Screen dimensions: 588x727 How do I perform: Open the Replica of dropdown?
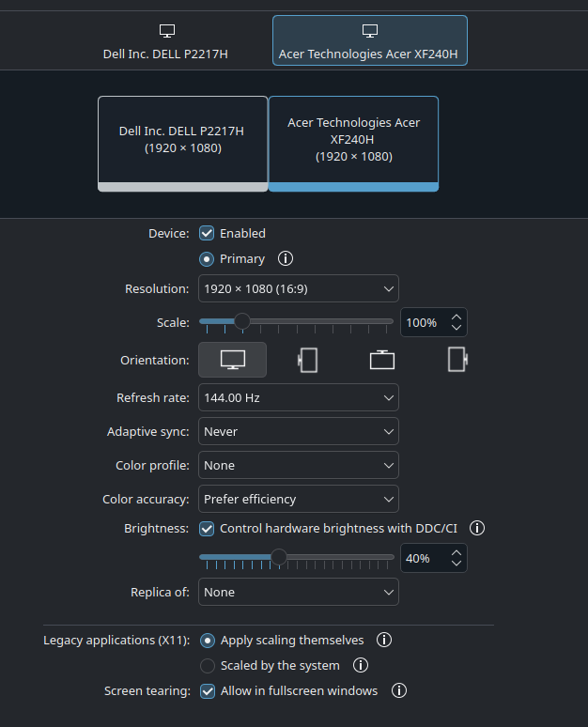(x=299, y=592)
